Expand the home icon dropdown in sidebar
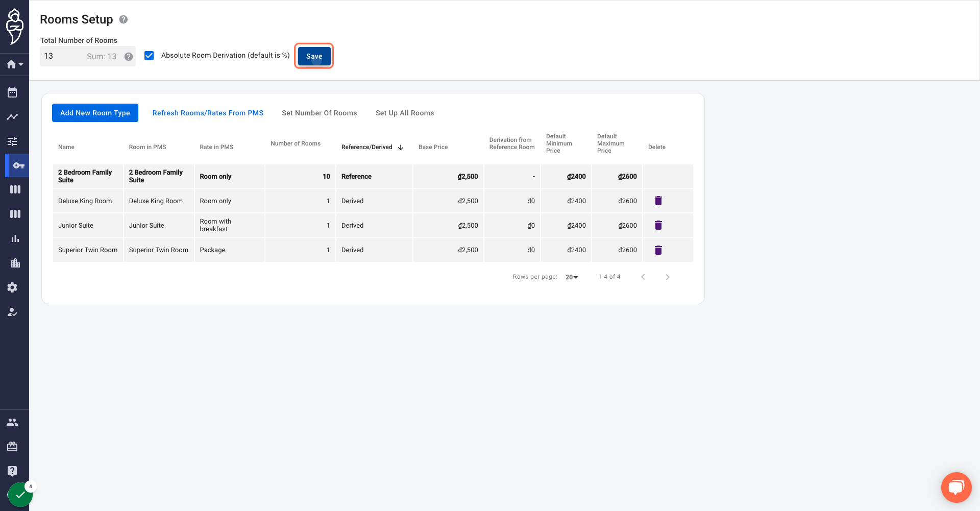This screenshot has height=511, width=980. click(x=15, y=64)
